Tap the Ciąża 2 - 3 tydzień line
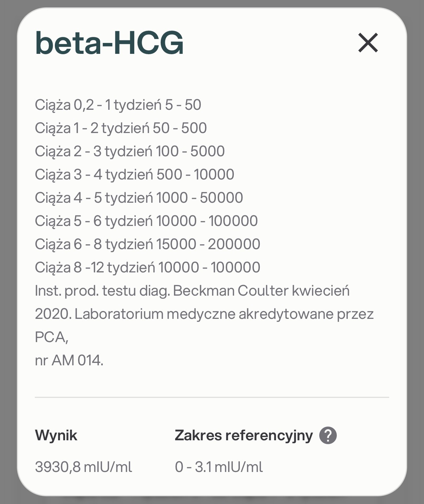 pyautogui.click(x=130, y=151)
